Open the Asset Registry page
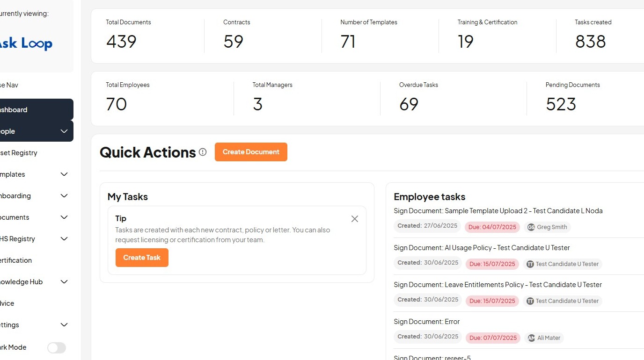Screen dimensions: 644x360 [x=19, y=153]
